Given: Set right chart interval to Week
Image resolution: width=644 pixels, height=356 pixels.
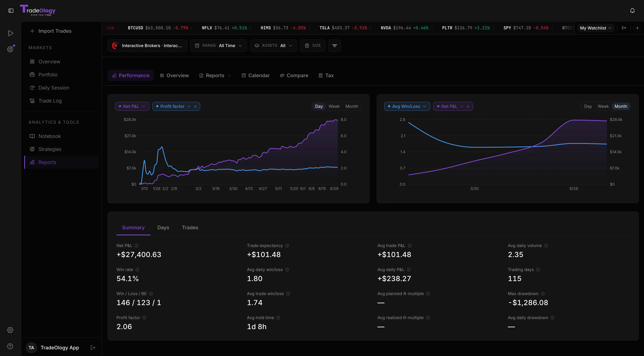Looking at the screenshot, I should (603, 106).
